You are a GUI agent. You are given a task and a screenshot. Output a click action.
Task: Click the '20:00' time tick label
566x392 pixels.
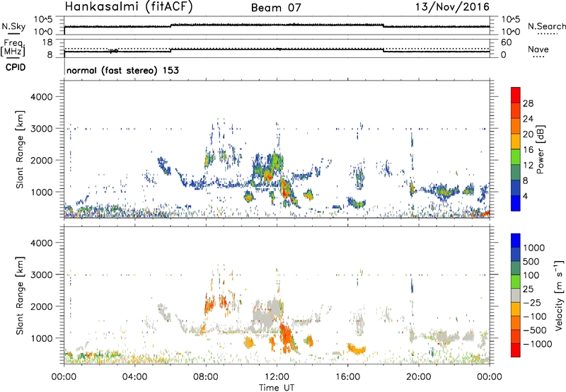tap(419, 377)
